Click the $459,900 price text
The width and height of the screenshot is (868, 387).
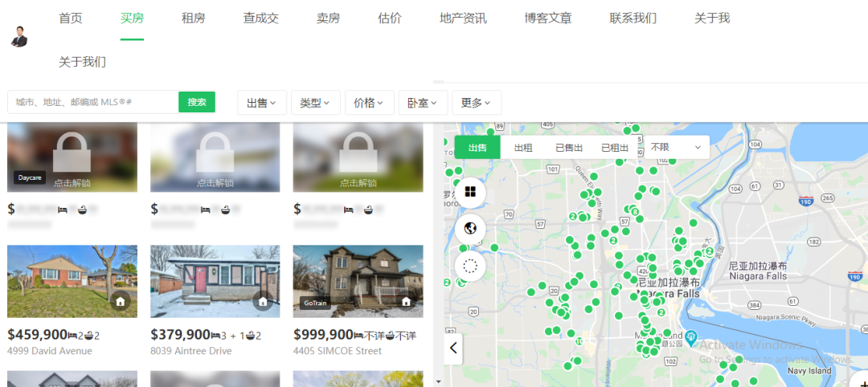tap(38, 335)
